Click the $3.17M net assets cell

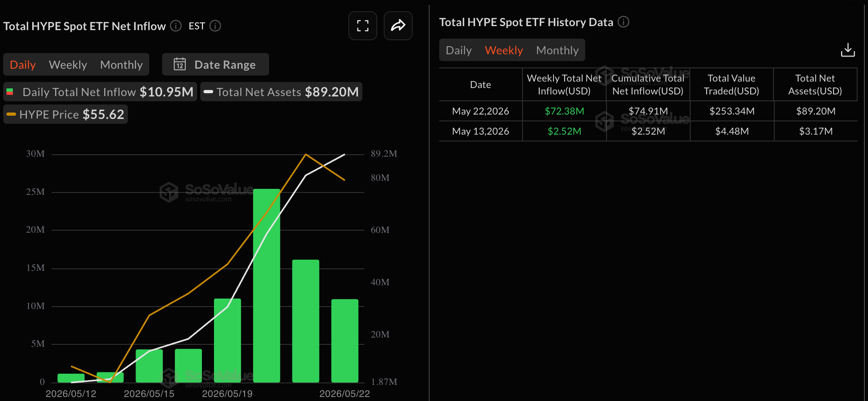816,131
